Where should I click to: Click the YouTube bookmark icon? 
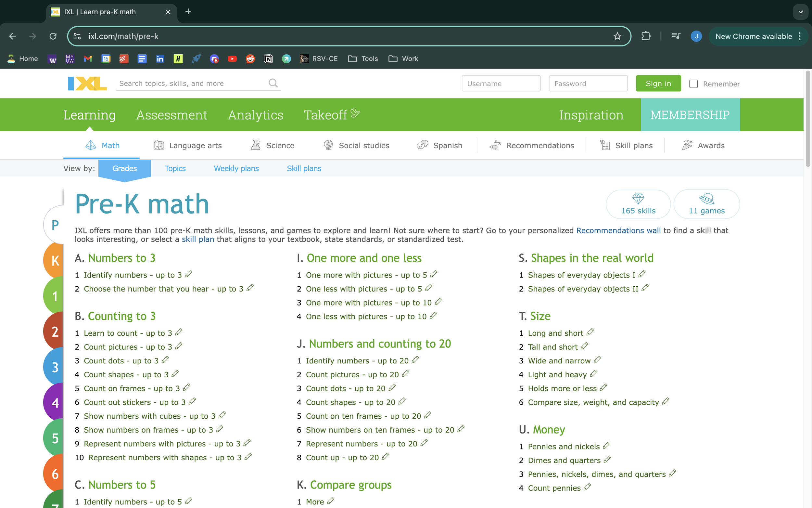point(232,59)
